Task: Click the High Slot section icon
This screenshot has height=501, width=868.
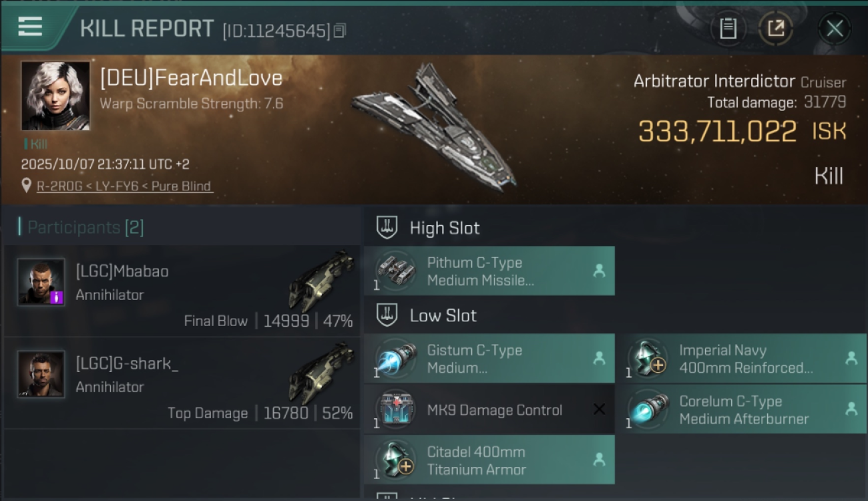Action: (x=387, y=228)
